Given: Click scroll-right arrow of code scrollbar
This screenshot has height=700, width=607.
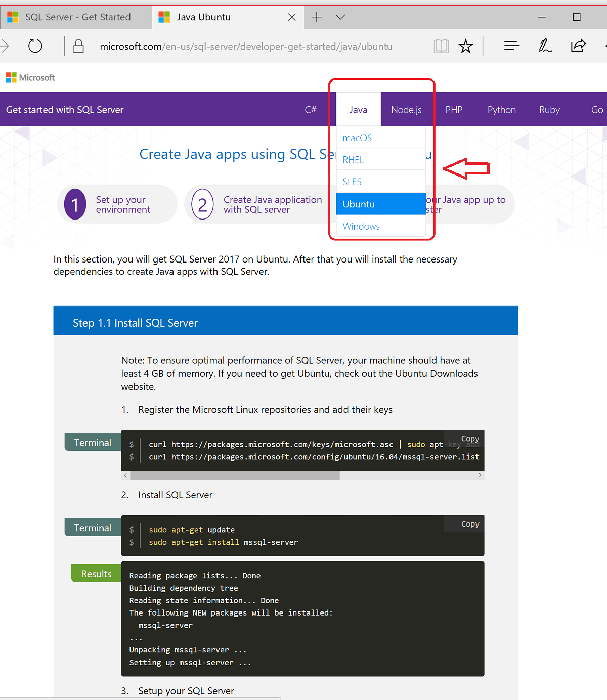Looking at the screenshot, I should [480, 475].
